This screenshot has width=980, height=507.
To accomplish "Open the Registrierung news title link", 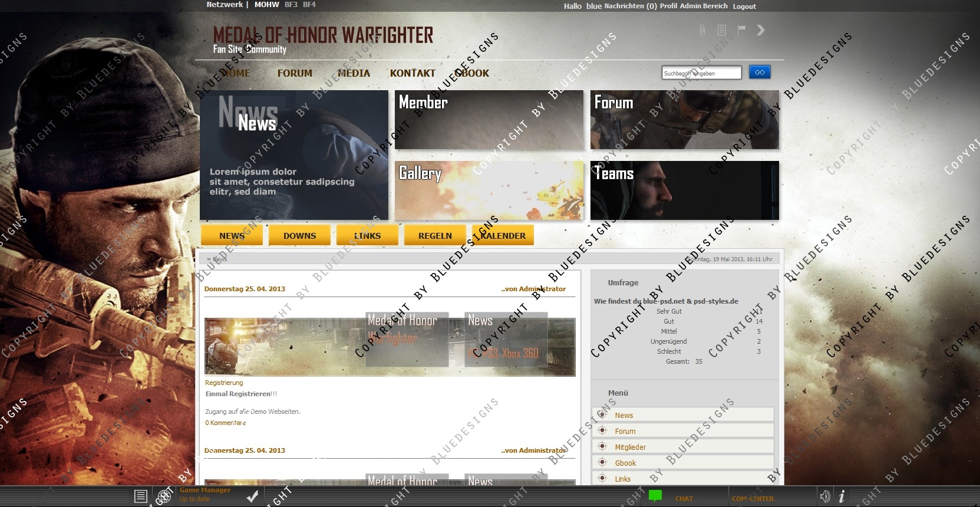I will point(224,383).
